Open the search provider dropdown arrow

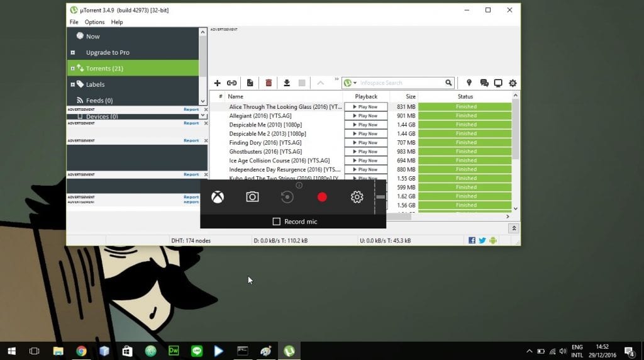[355, 83]
